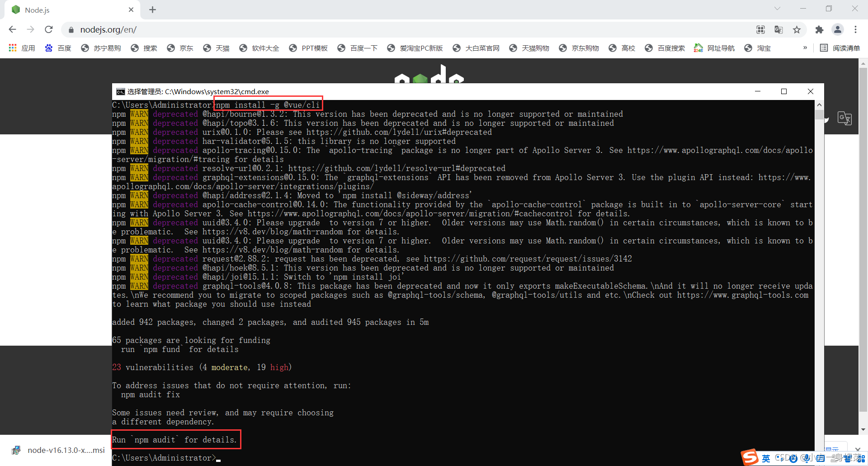
Task: Maximize the cmd.exe window
Action: coord(784,91)
